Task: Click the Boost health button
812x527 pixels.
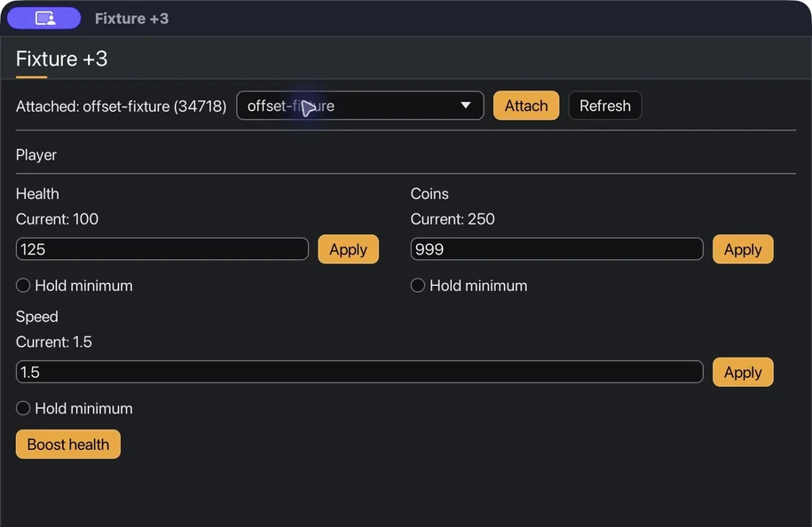Action: coord(68,444)
